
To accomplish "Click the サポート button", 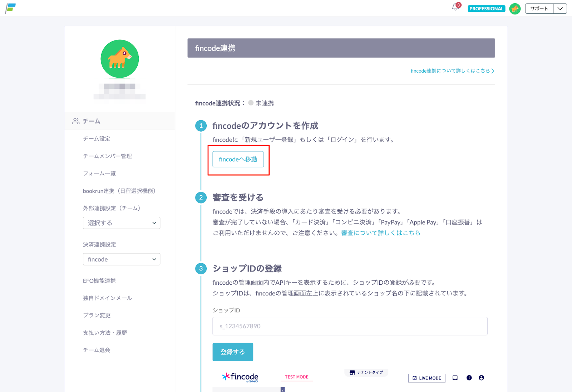I will pos(539,9).
